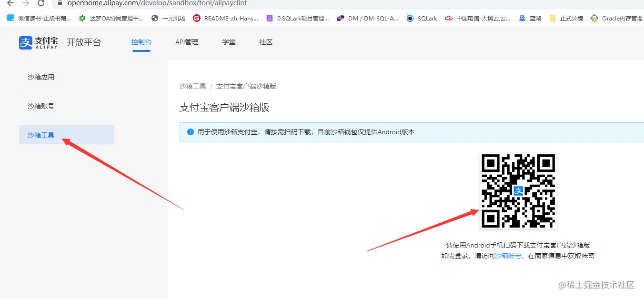Switch to the API管理 tab

pyautogui.click(x=187, y=42)
